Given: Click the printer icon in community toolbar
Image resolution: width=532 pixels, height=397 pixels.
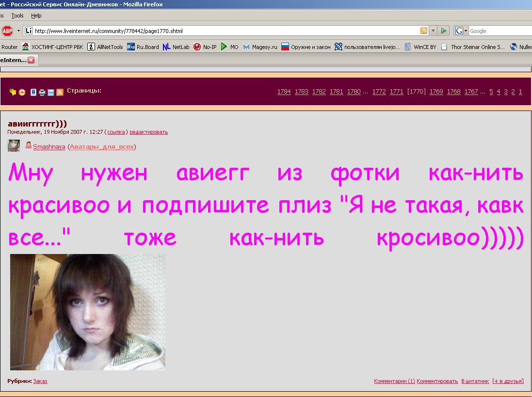Looking at the screenshot, I should [x=42, y=92].
